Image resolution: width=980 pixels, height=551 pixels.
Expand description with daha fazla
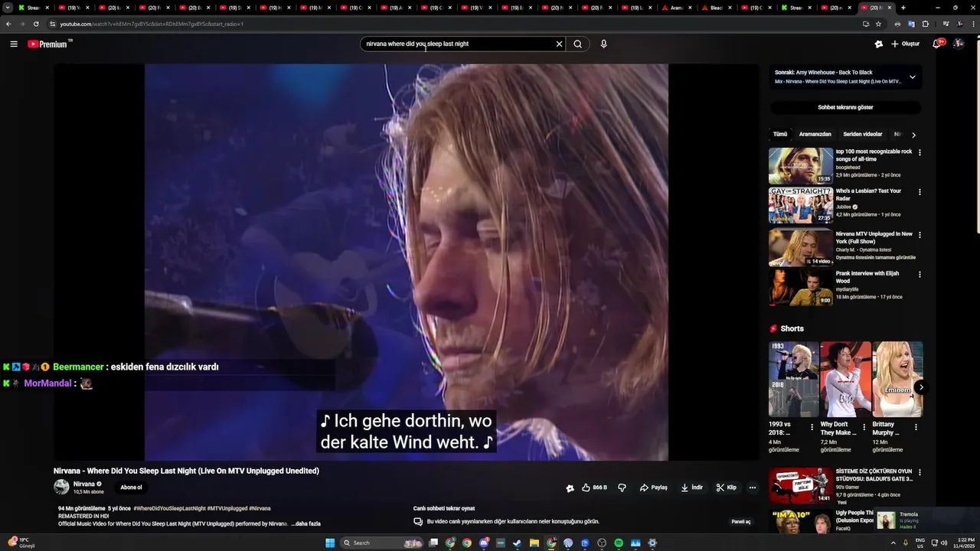(x=308, y=524)
